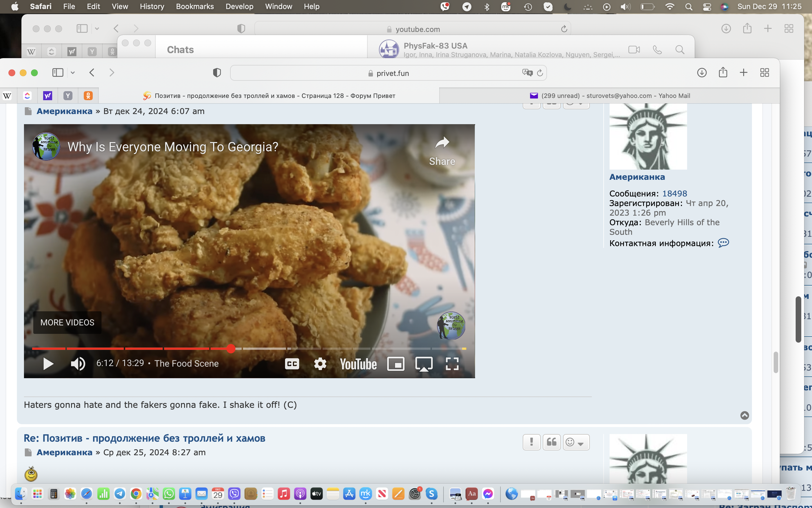Open the purple Yahoo pinned tab in the front window
812x508 pixels.
pyautogui.click(x=48, y=96)
